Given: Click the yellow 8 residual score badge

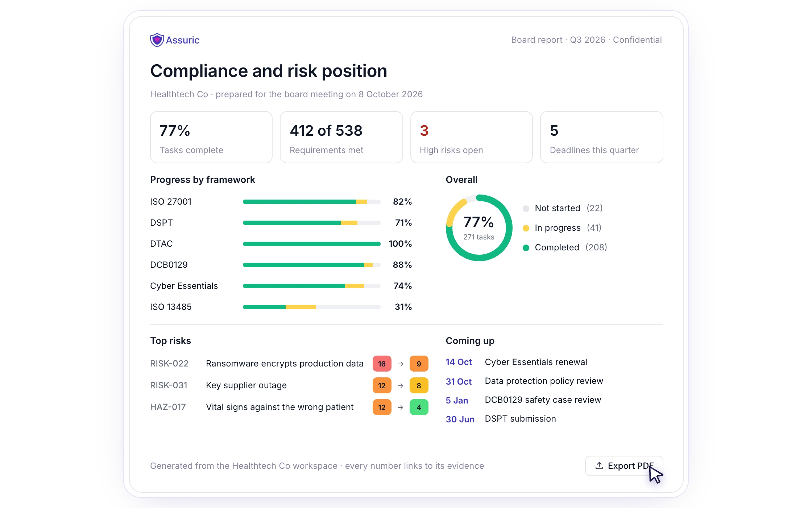Looking at the screenshot, I should pyautogui.click(x=419, y=385).
